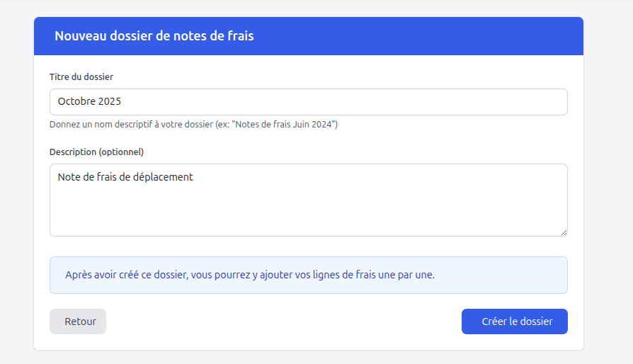Place cursor on "2025" in title field
Screen dimensions: 633x364
[110, 102]
